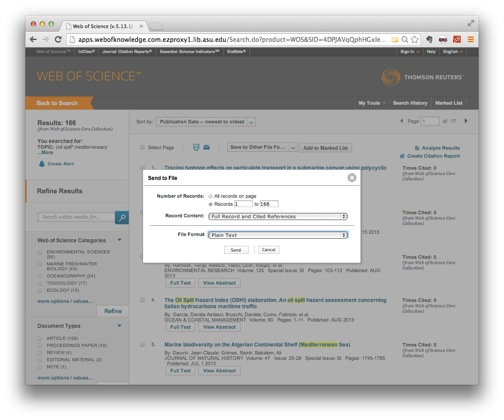Click Add to Marked List button
Screen dimensions: 504x420
(x=325, y=148)
